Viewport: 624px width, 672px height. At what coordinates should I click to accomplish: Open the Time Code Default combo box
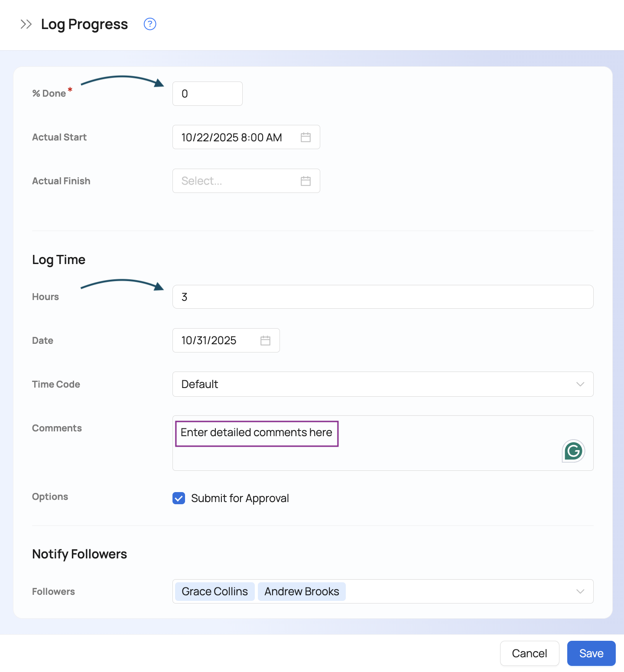coord(373,385)
